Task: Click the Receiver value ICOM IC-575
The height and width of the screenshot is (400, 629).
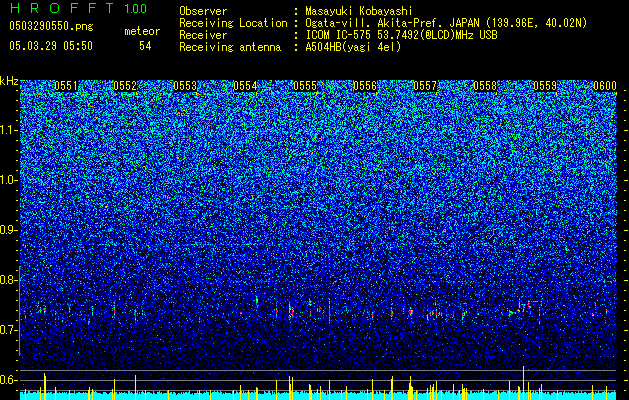Action: click(x=340, y=35)
